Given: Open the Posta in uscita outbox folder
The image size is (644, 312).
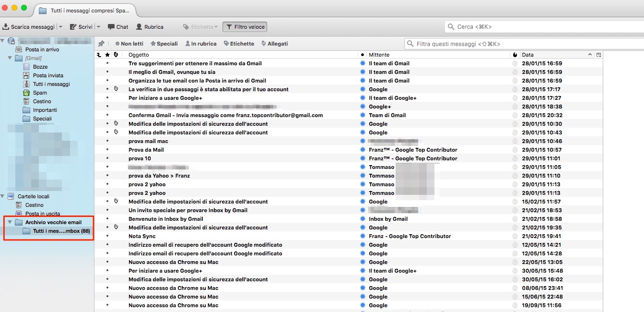Looking at the screenshot, I should point(43,214).
